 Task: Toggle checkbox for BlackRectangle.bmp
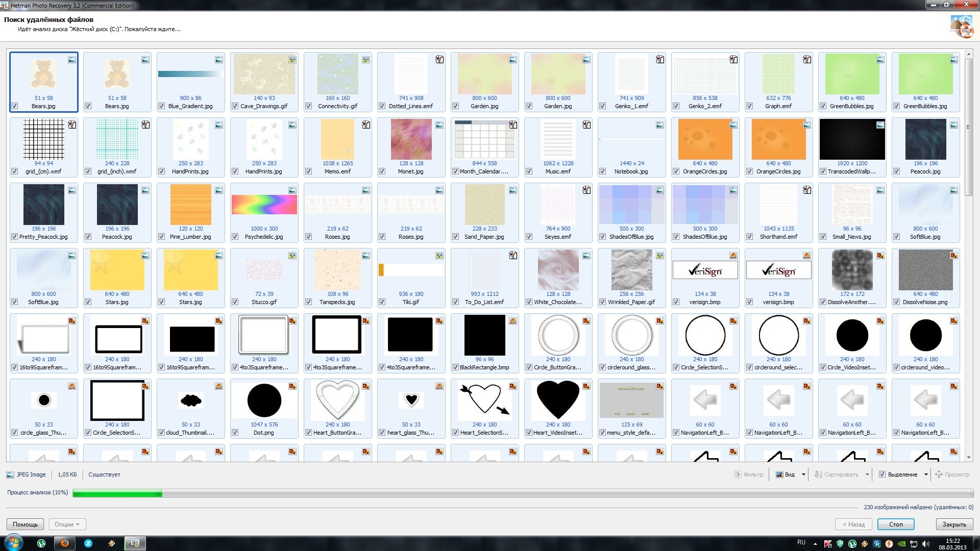(455, 367)
